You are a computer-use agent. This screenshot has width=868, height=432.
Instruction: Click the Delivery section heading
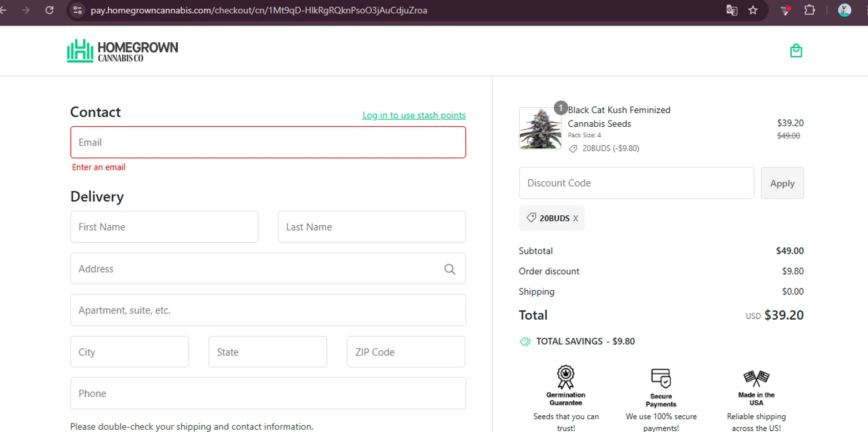(97, 196)
